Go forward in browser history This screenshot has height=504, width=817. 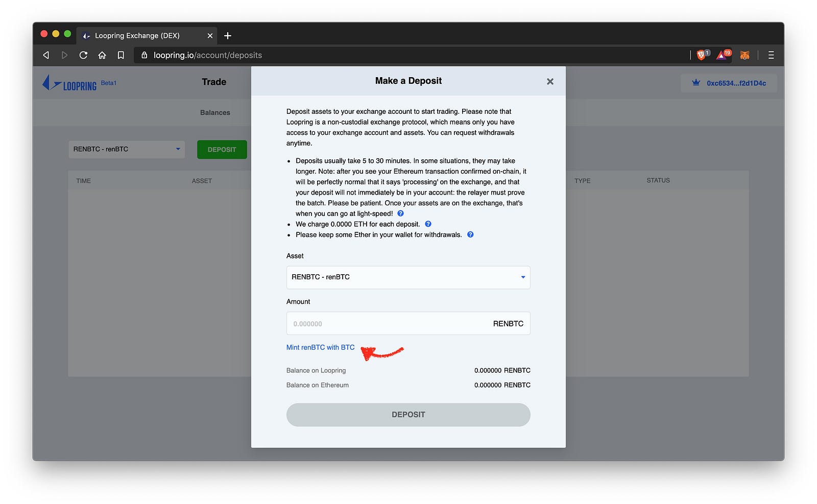pos(64,55)
